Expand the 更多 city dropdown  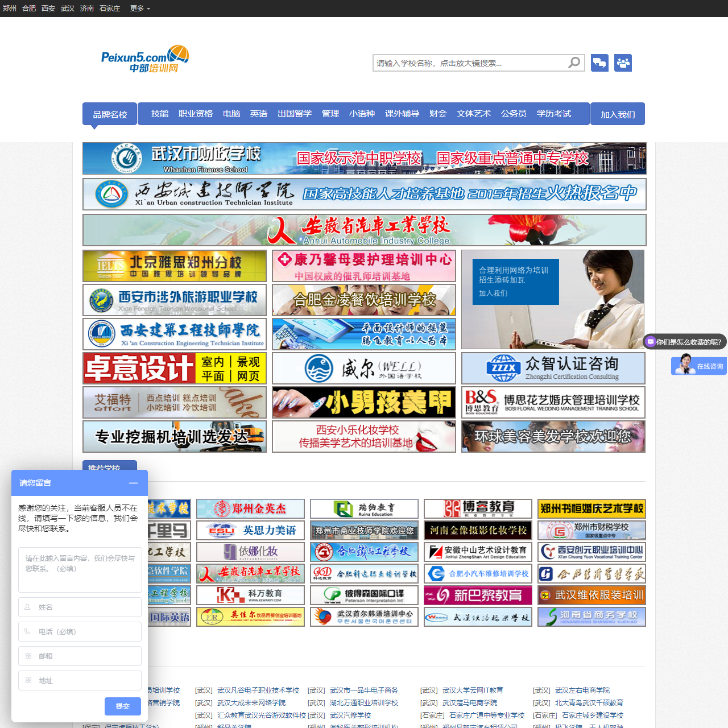(x=140, y=9)
